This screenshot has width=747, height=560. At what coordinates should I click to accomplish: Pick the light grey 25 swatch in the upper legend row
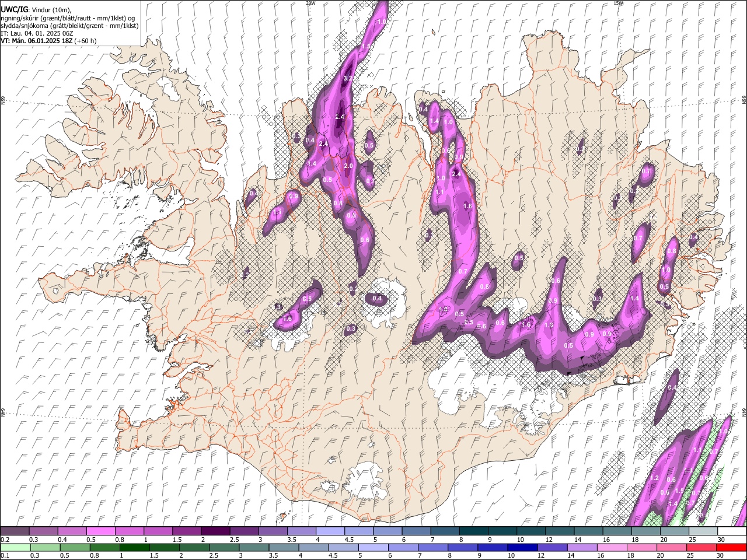tap(703, 531)
